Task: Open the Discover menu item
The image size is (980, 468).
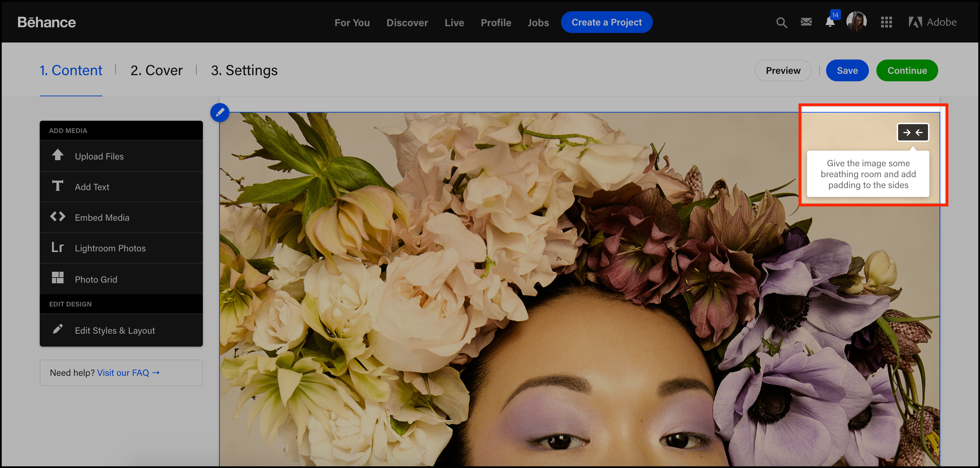Action: click(x=407, y=23)
